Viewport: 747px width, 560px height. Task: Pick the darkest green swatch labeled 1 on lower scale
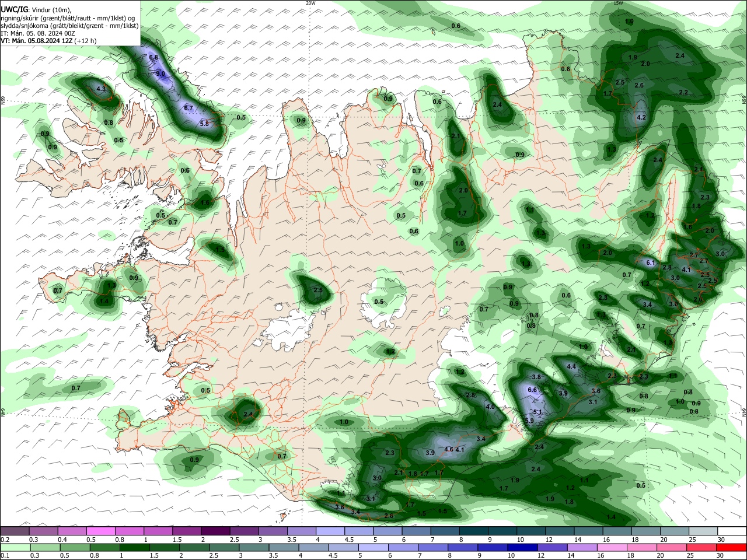click(x=134, y=547)
